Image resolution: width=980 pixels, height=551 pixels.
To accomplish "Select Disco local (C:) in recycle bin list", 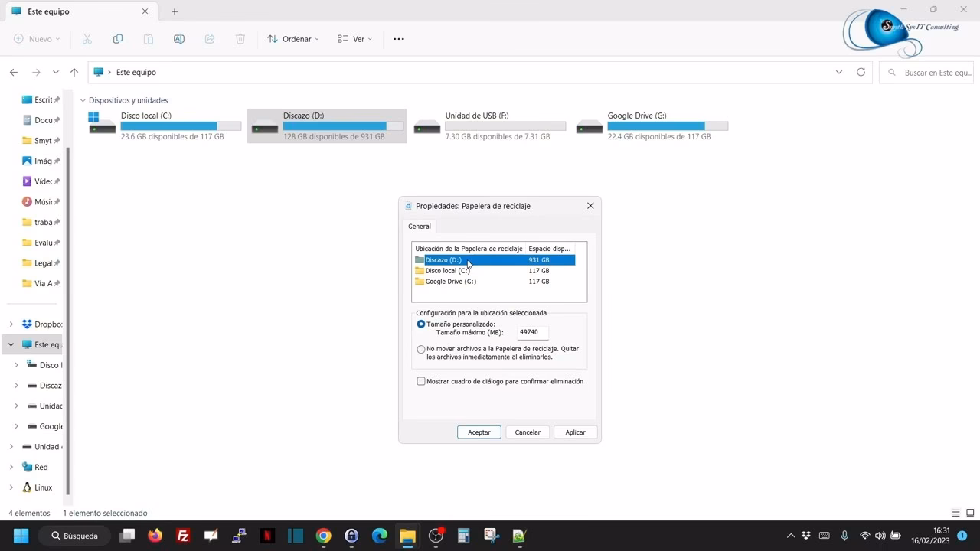I will (447, 271).
